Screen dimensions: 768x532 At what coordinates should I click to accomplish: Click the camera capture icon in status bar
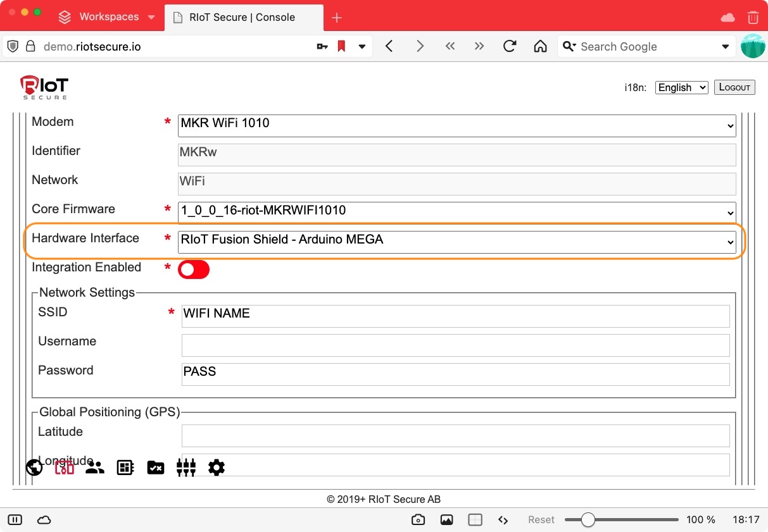click(418, 520)
